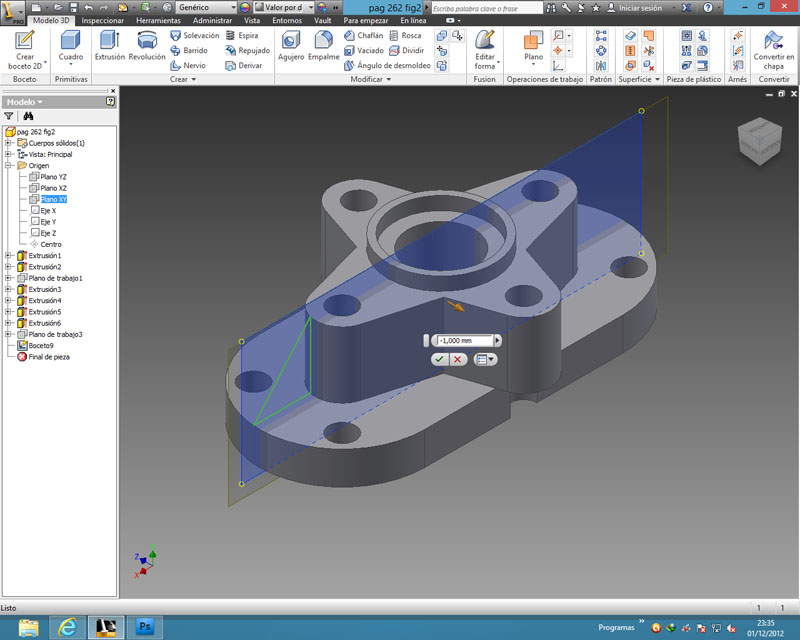800x640 pixels.
Task: Expand Cuerpos sólidos(1) node
Action: [x=8, y=143]
